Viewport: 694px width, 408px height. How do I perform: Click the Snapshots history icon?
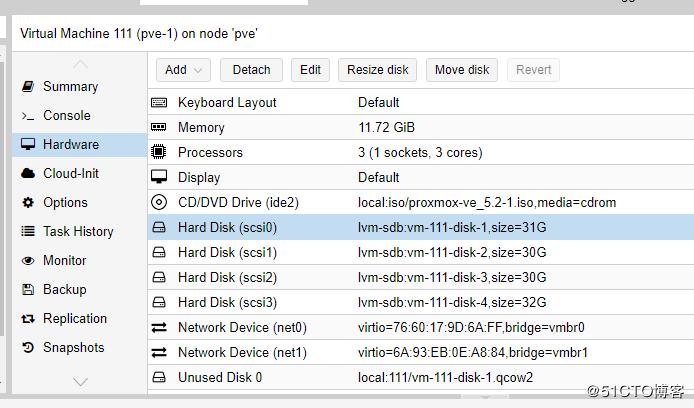pos(28,347)
